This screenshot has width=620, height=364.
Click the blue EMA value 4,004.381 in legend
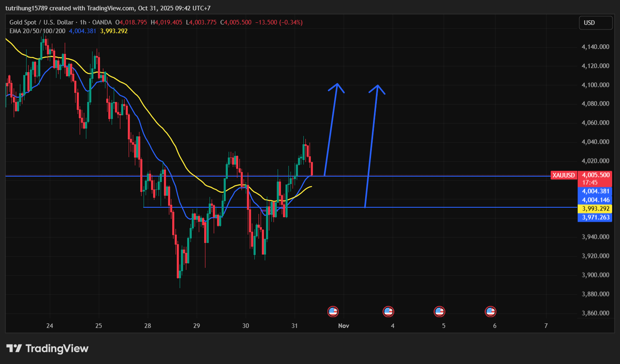[x=83, y=31]
